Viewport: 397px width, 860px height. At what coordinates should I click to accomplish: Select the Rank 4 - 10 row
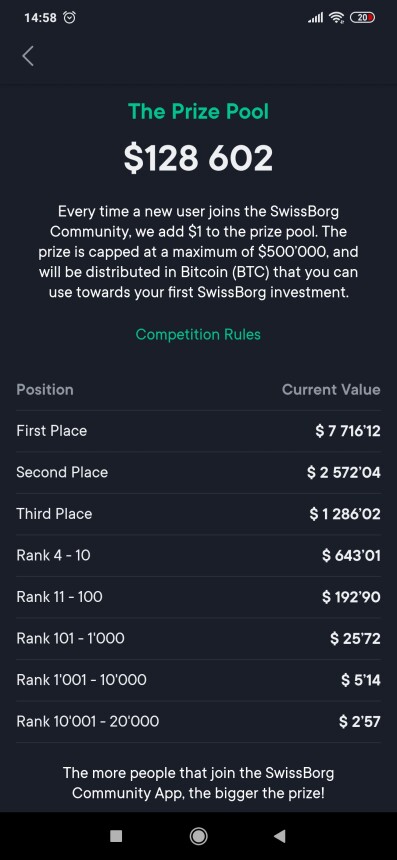click(x=198, y=556)
